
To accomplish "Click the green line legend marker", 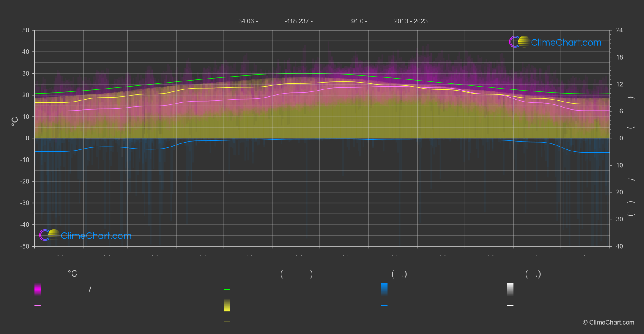I will [227, 290].
